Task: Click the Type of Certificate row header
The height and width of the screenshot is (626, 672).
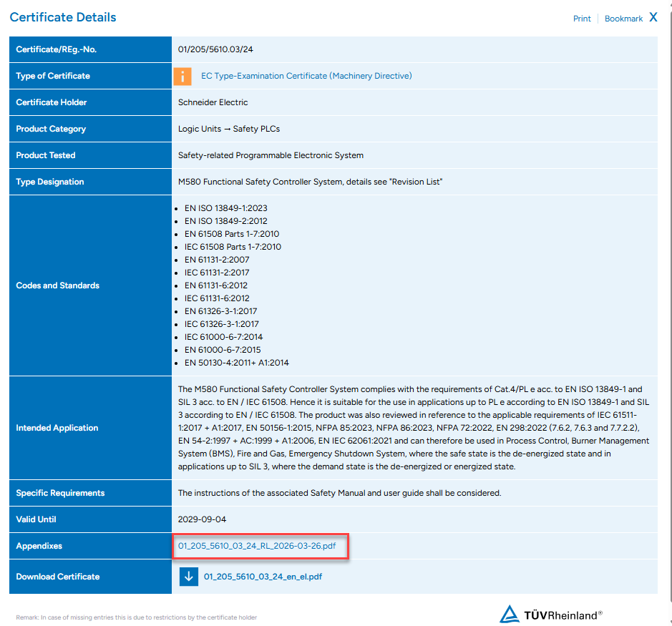Action: point(90,76)
